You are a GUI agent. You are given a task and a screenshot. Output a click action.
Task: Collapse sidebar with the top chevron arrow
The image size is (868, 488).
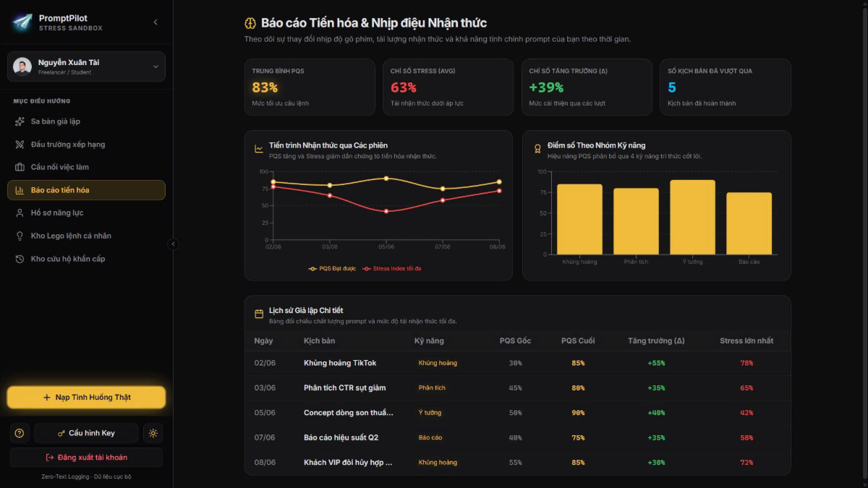click(x=156, y=22)
